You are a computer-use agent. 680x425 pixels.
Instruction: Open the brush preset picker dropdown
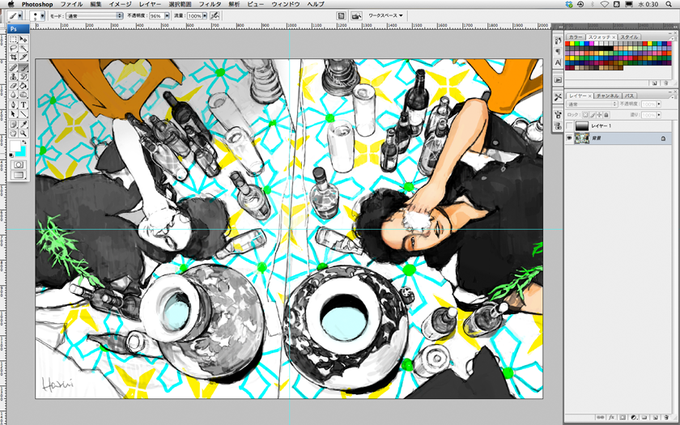42,16
